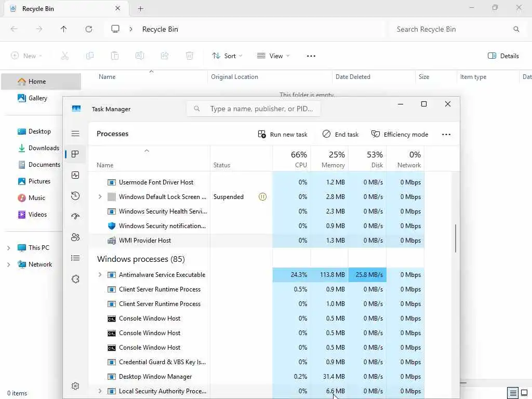Sort processes by Disk column
The height and width of the screenshot is (399, 532).
click(x=367, y=159)
